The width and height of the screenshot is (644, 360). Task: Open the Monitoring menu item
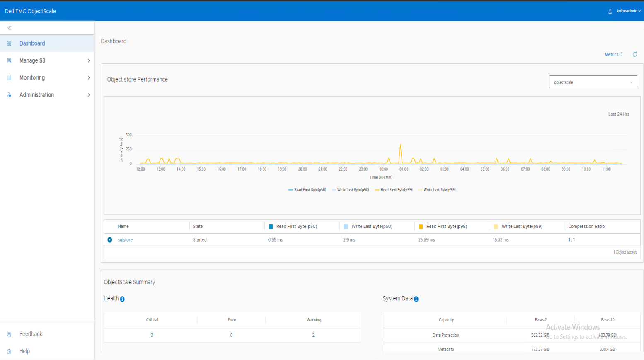pos(47,77)
